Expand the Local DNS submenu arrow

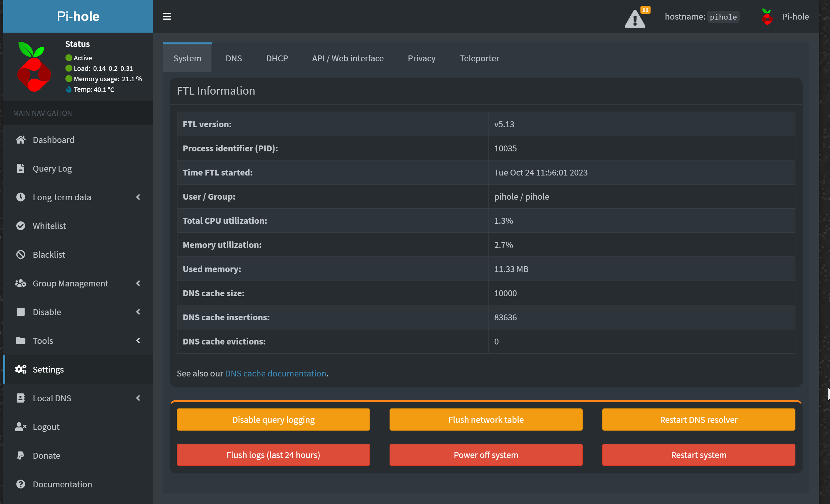138,398
